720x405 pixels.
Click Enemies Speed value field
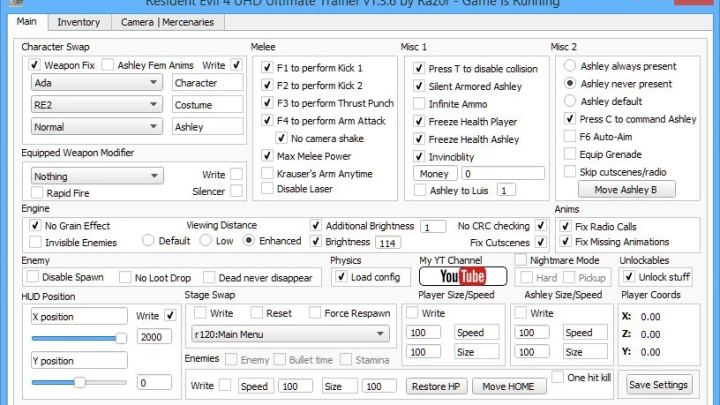point(295,386)
